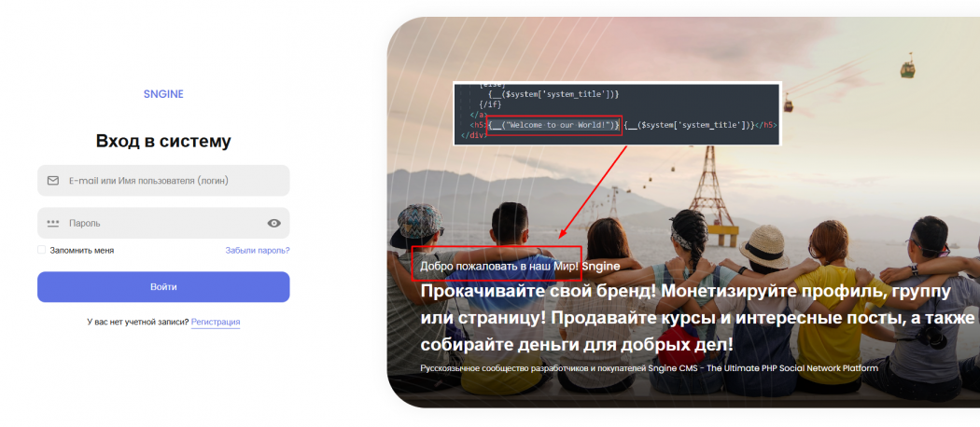
Task: Click the Русскоязычное сообщество разработчиков subtitle
Action: [650, 368]
